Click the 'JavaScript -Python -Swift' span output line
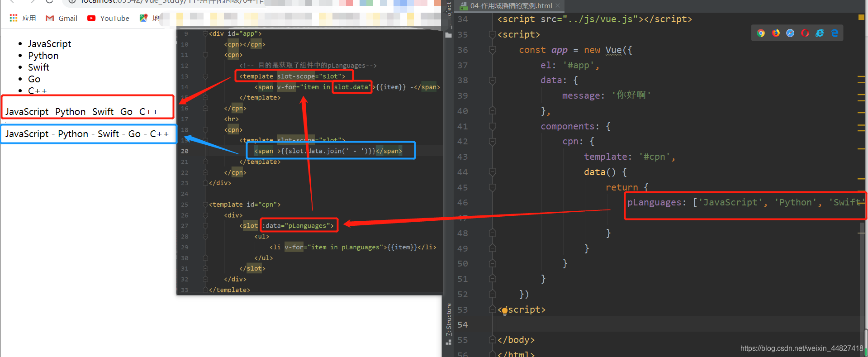The height and width of the screenshot is (357, 868). pyautogui.click(x=85, y=112)
